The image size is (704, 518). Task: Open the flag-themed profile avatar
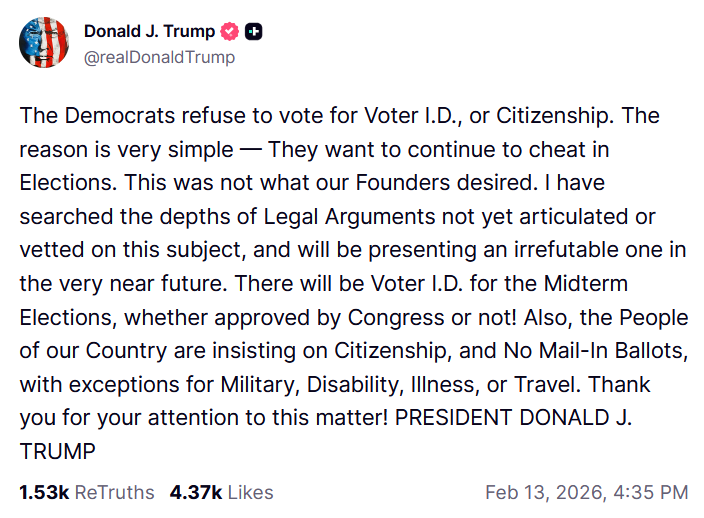click(x=44, y=43)
